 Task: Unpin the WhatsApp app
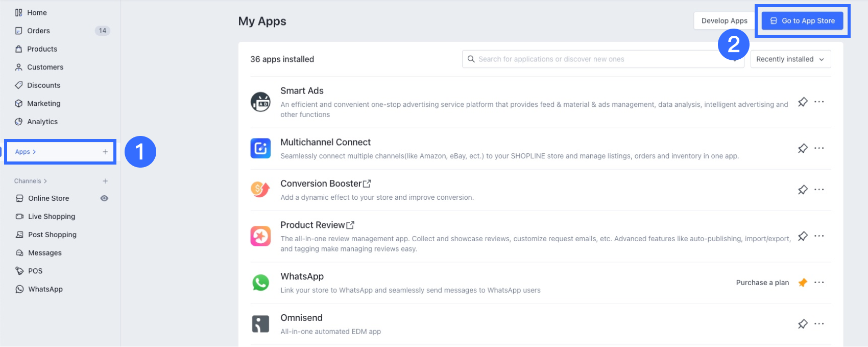click(x=803, y=283)
